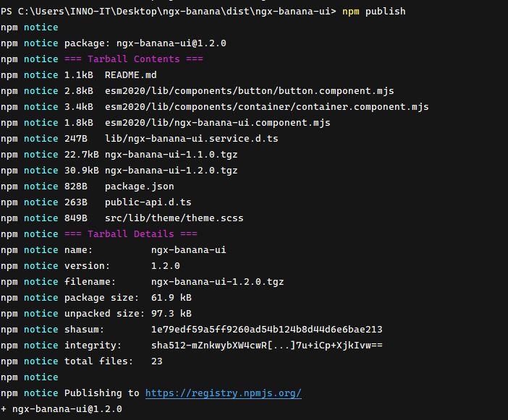508x420 pixels.
Task: Open the registry.npmjs.org link
Action: coord(223,393)
